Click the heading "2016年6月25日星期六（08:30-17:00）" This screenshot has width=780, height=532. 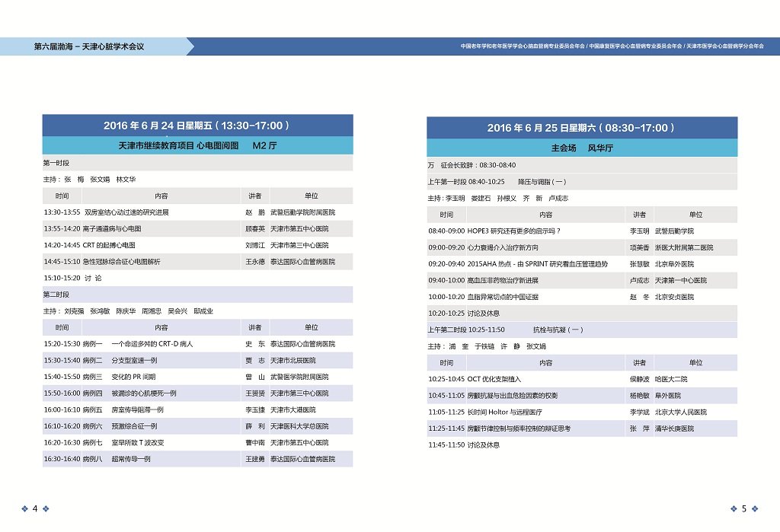tap(581, 128)
